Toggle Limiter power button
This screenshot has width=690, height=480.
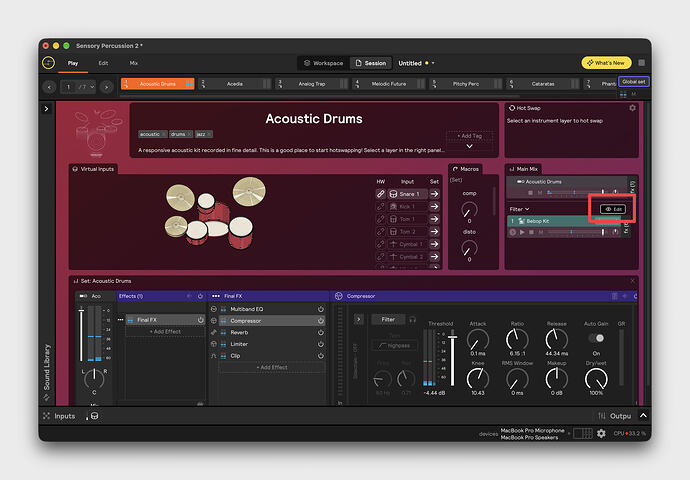pyautogui.click(x=321, y=344)
